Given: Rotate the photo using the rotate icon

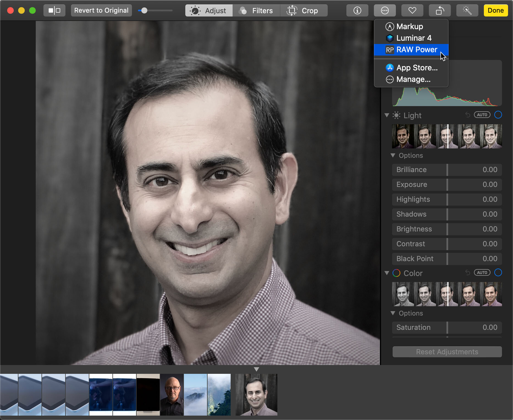Looking at the screenshot, I should pos(439,10).
